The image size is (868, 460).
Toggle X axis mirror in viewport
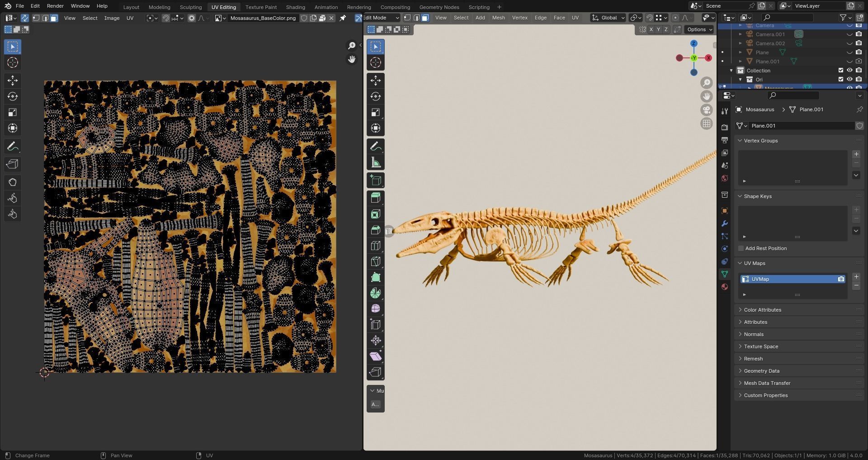pos(651,29)
